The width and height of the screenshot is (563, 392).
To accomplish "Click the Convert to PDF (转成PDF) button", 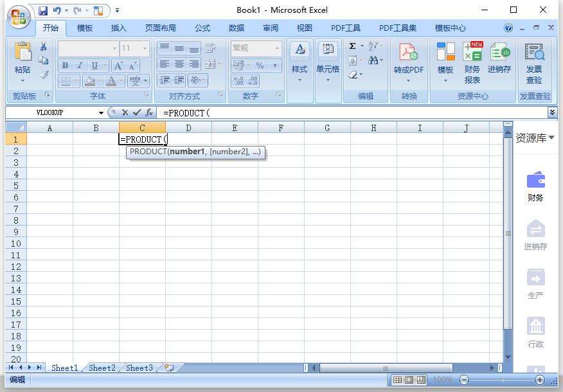I will pyautogui.click(x=409, y=62).
